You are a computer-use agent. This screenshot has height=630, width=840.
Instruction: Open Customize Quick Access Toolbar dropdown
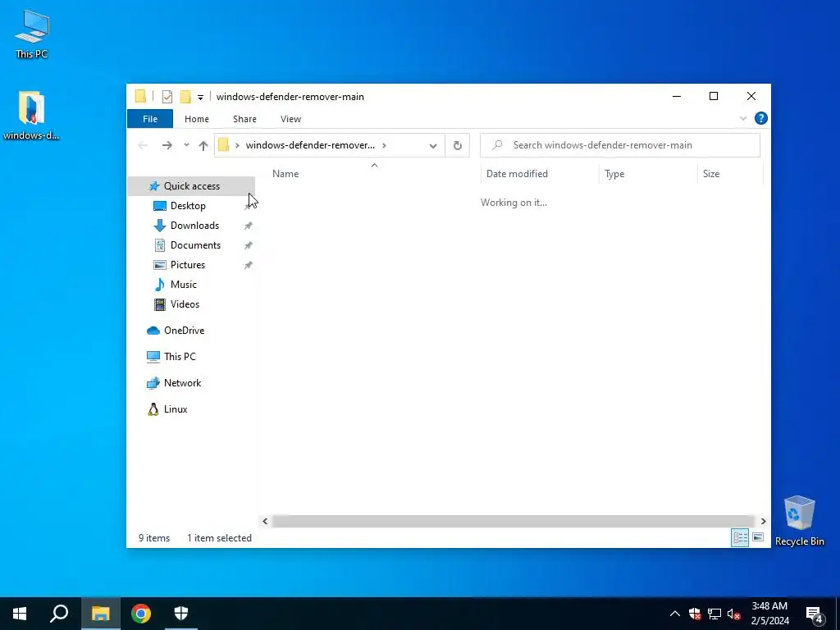click(200, 98)
